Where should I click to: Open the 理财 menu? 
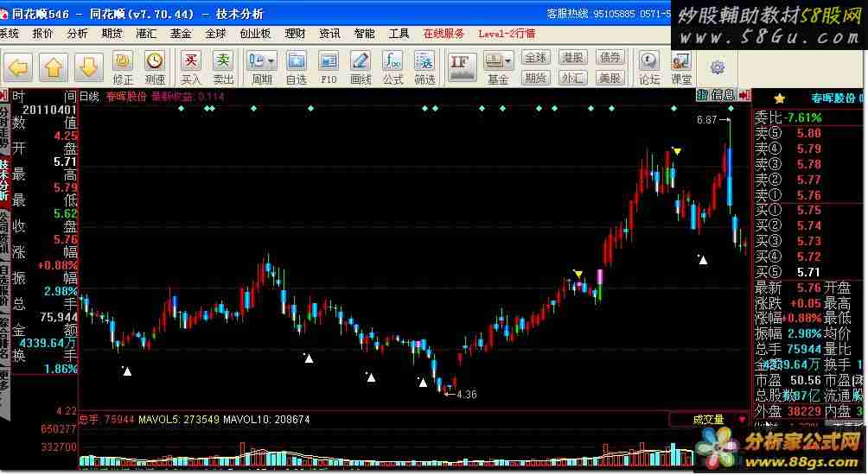[x=295, y=34]
